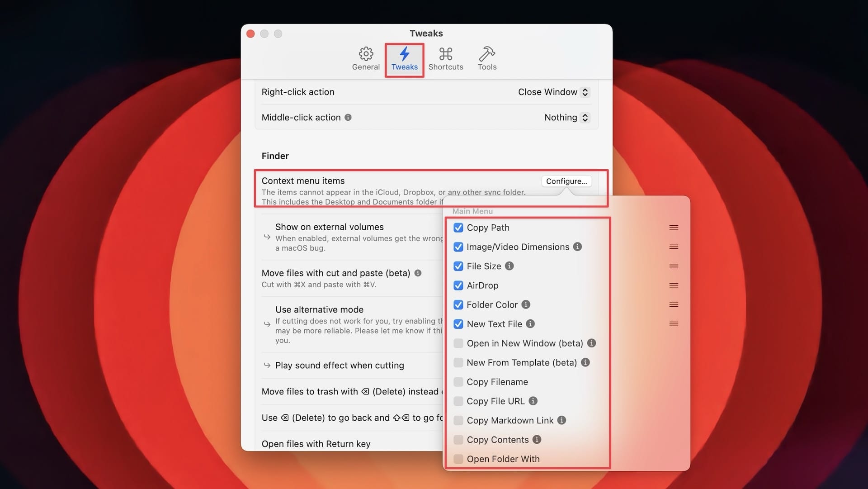Uncheck the Folder Color checkbox
Screen dimensions: 868x489
[x=458, y=305]
